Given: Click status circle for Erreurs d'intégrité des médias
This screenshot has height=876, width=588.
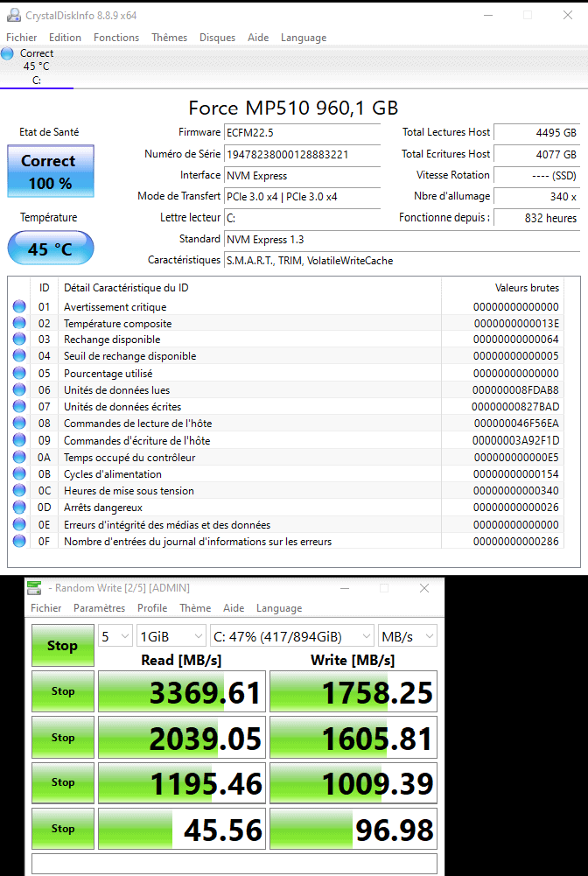Looking at the screenshot, I should point(19,524).
